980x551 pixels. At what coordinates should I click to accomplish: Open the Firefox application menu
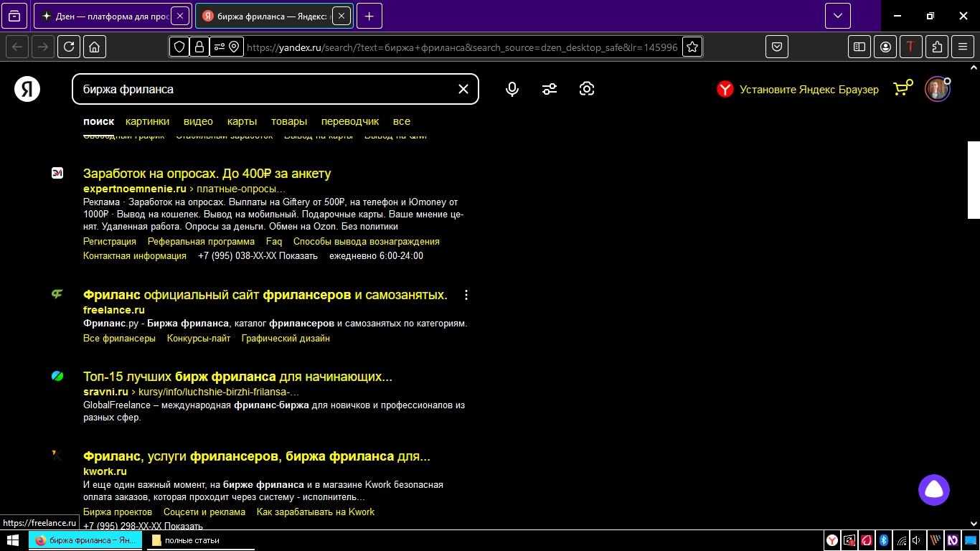tap(963, 47)
